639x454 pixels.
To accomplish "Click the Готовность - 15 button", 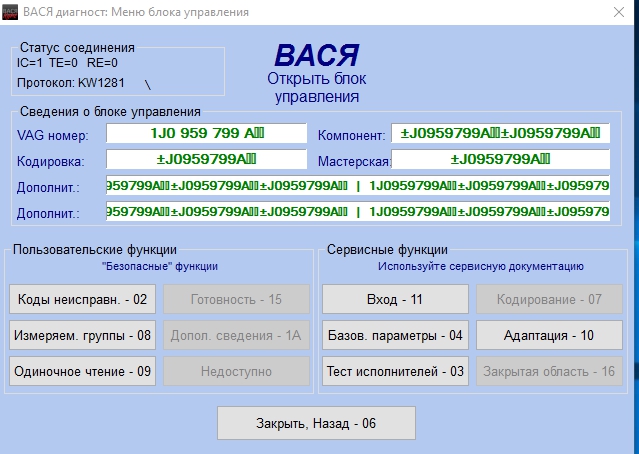I will pyautogui.click(x=234, y=299).
